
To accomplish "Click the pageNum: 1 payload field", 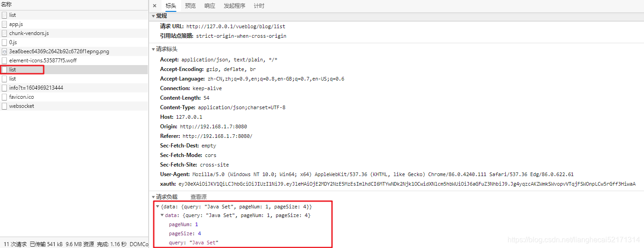I will 184,224.
